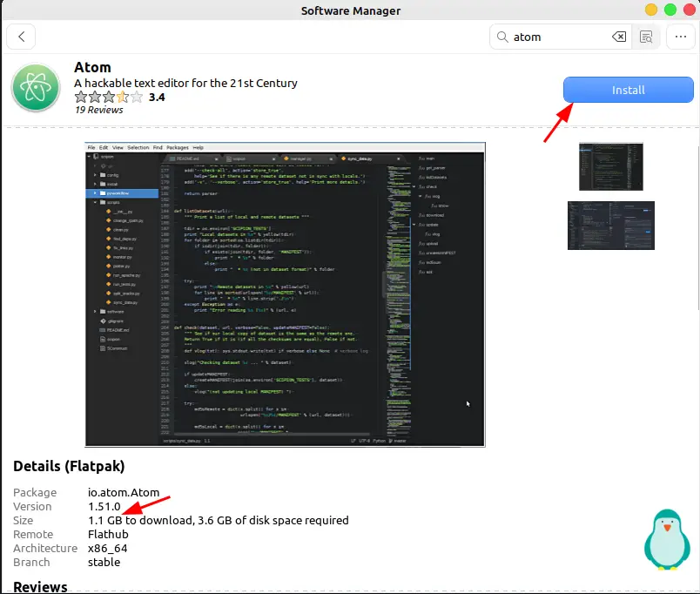Open the three-dots menu button
Image resolution: width=700 pixels, height=594 pixels.
pos(680,37)
